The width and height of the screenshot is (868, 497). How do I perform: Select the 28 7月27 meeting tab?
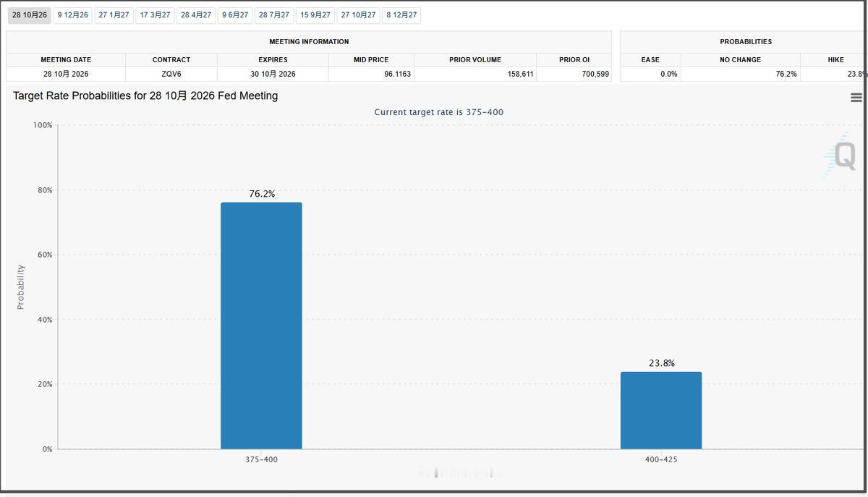pos(274,15)
